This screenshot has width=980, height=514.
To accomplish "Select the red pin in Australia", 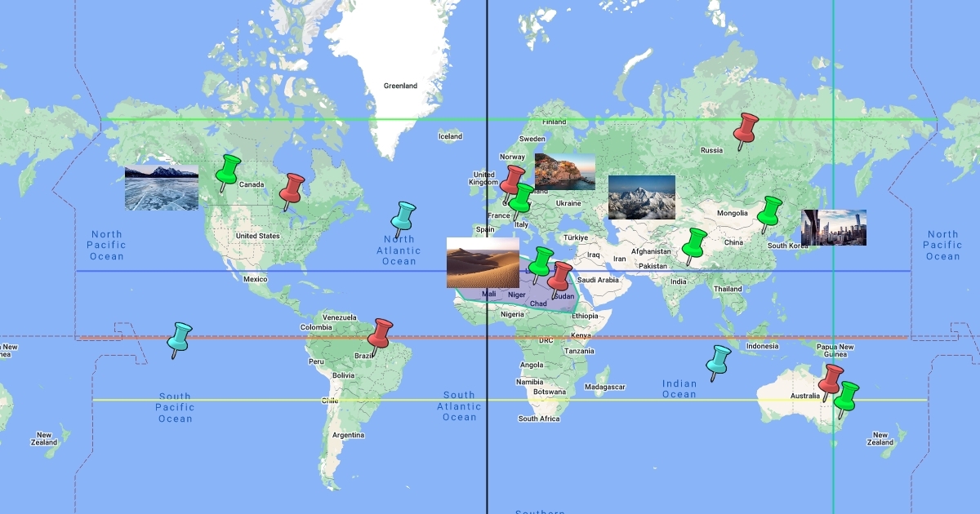I will pyautogui.click(x=831, y=379).
